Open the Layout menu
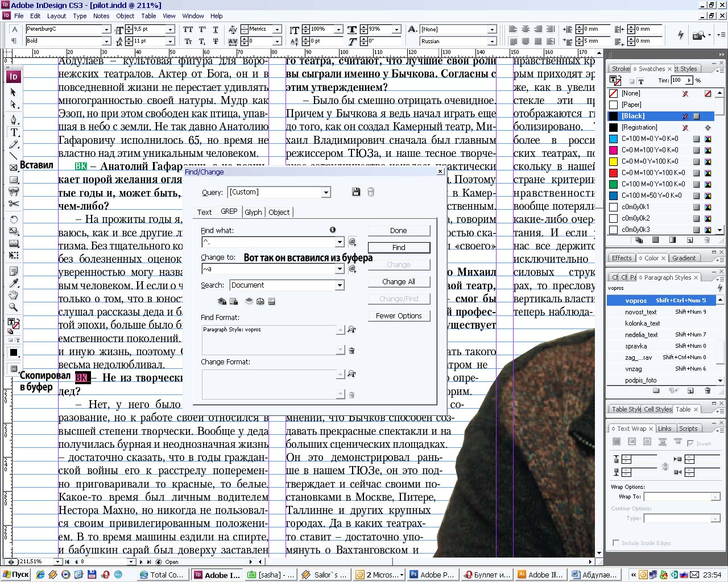728x582 pixels. click(56, 16)
